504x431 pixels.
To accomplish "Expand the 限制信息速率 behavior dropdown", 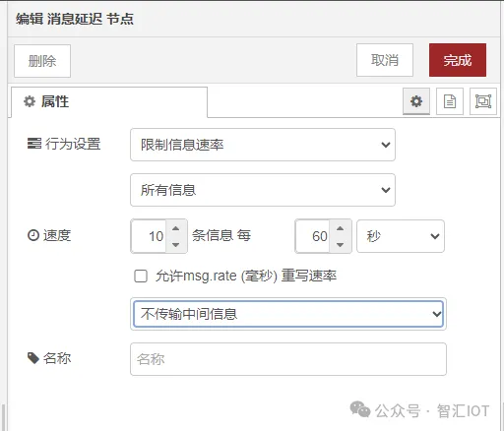I will [263, 145].
